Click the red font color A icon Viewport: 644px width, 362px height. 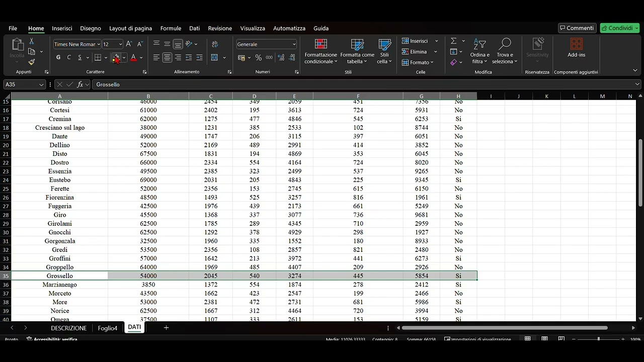133,58
